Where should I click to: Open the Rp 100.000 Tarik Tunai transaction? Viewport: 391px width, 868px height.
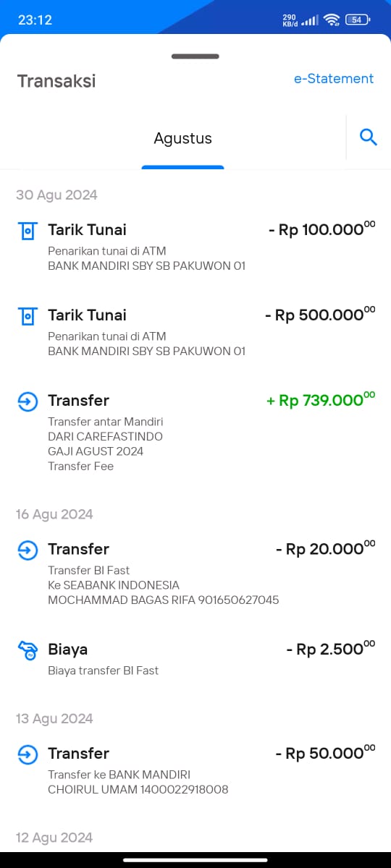(x=195, y=247)
